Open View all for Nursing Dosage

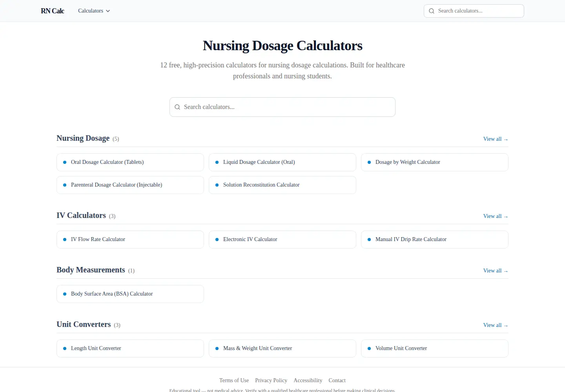click(496, 139)
